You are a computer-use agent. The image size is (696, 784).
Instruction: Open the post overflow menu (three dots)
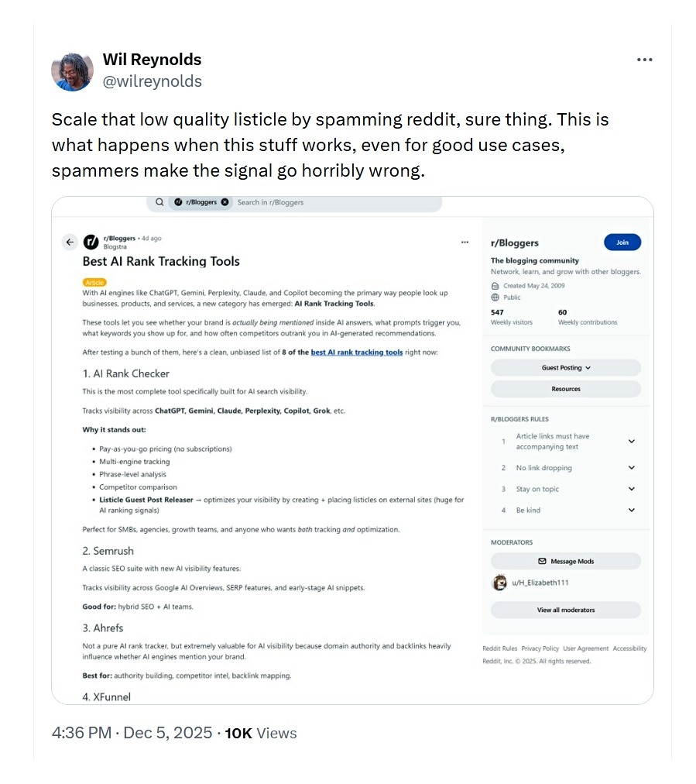click(465, 242)
